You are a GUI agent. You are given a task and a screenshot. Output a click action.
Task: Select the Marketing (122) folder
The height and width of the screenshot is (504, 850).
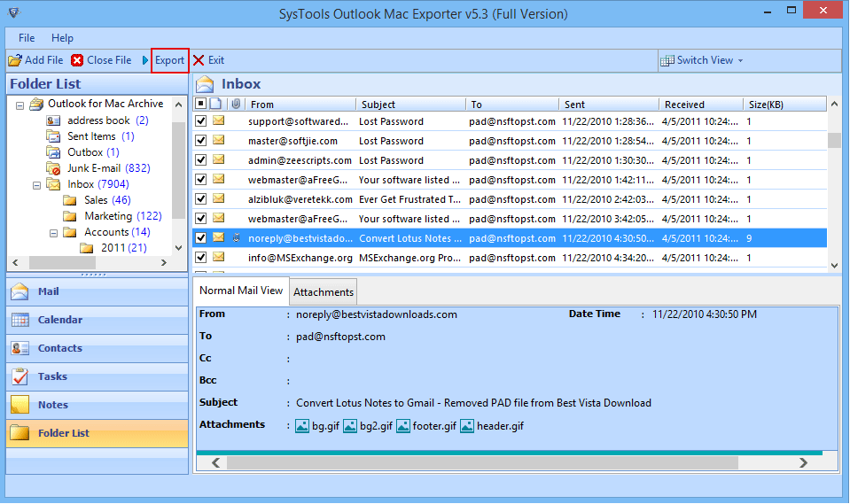click(x=123, y=216)
